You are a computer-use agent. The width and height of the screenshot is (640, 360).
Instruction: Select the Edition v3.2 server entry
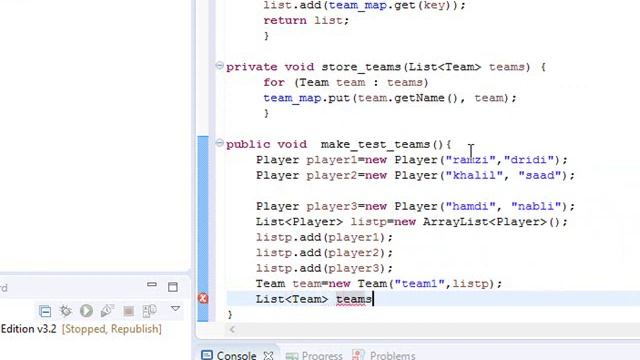28,329
